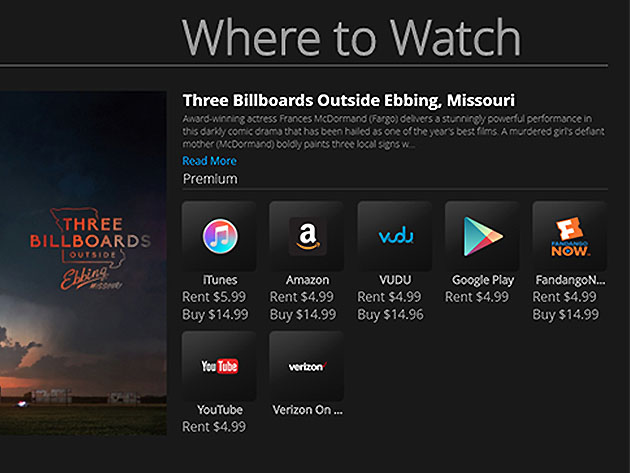Click FandangoNOW Buy $14.99 price

click(565, 315)
